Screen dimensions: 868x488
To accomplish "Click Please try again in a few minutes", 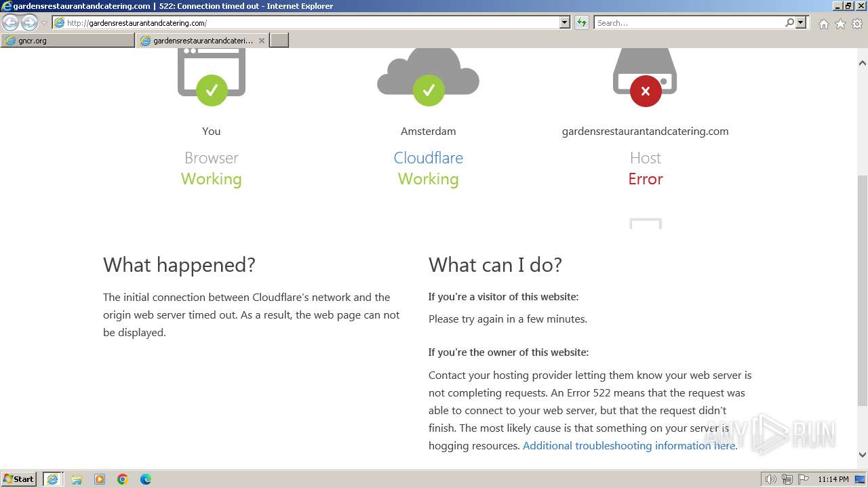I will (508, 319).
